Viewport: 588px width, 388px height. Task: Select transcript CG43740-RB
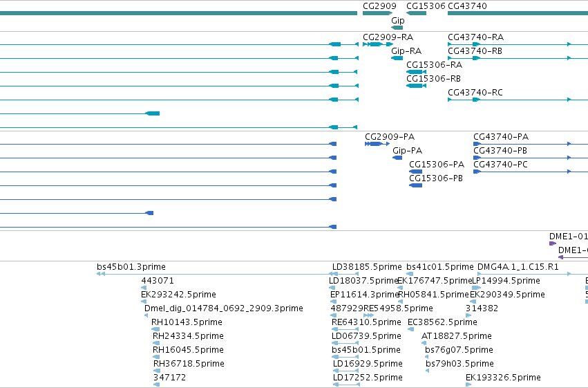click(475, 51)
